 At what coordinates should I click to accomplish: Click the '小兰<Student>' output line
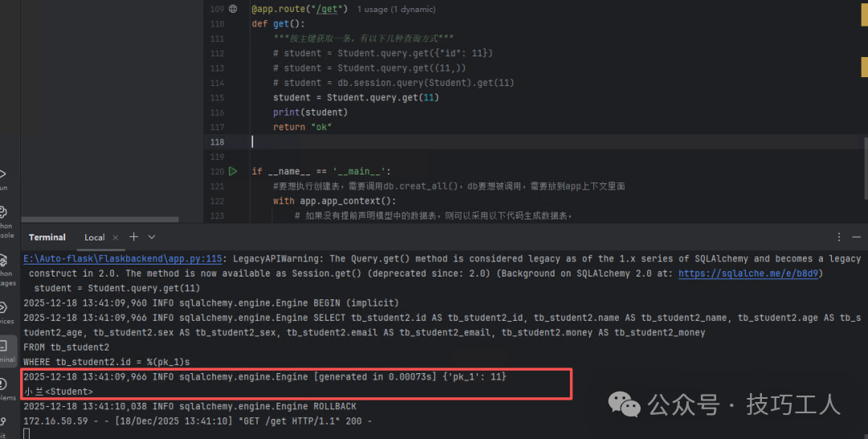click(x=58, y=392)
